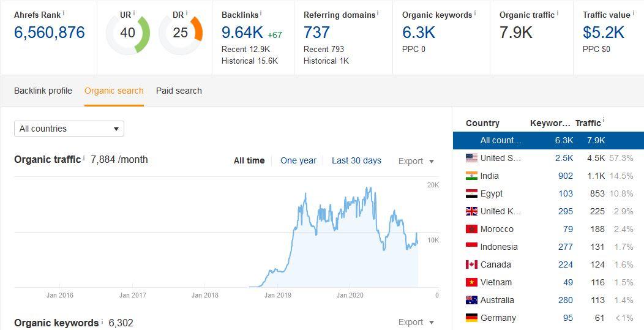Click the Recent 12.9K backlinks text

tap(245, 50)
